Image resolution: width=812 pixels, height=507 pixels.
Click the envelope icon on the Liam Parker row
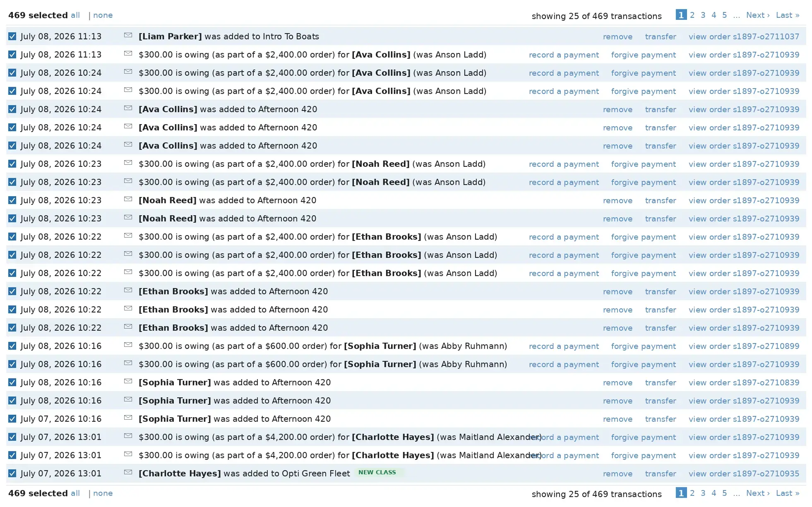click(128, 35)
